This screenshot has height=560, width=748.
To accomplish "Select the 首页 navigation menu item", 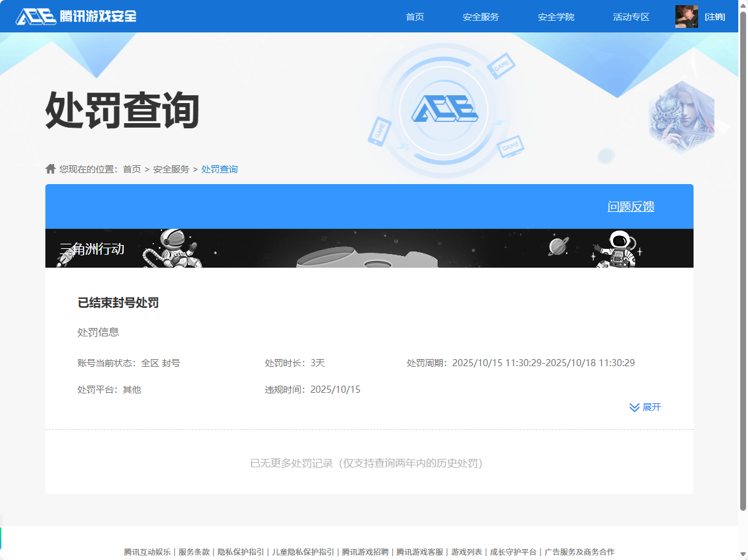I will [x=414, y=17].
